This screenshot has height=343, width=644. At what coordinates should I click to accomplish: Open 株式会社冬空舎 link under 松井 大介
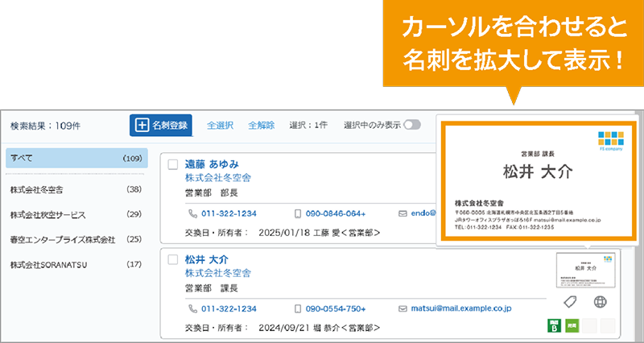coord(217,273)
